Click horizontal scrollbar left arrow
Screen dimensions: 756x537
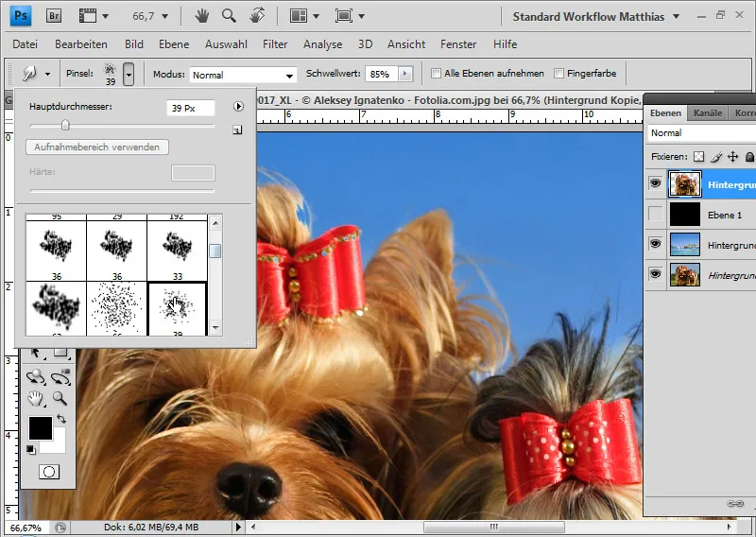pos(253,527)
